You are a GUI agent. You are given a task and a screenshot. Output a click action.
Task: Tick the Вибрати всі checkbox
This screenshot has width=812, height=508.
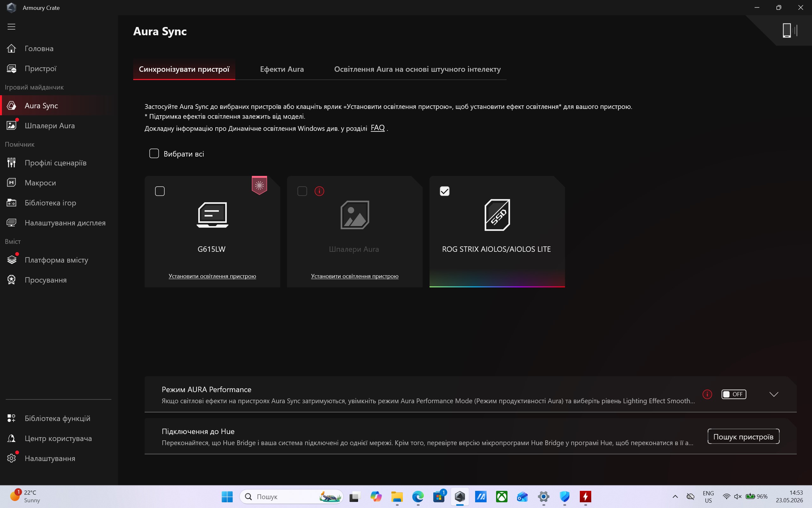point(154,154)
